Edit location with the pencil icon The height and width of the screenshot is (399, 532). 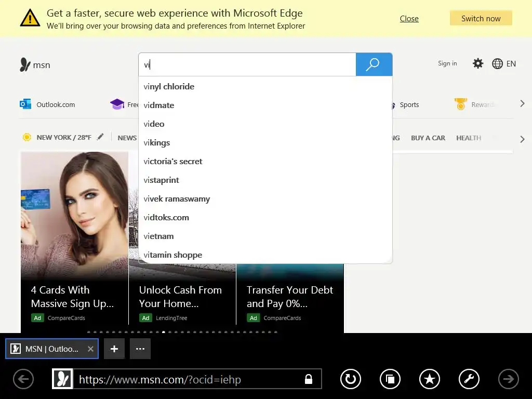(100, 137)
